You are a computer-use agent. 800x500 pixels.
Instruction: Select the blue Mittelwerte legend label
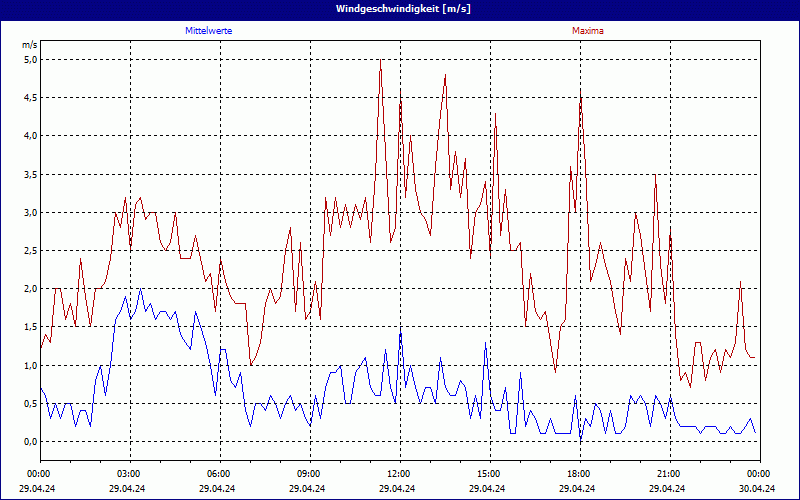209,31
